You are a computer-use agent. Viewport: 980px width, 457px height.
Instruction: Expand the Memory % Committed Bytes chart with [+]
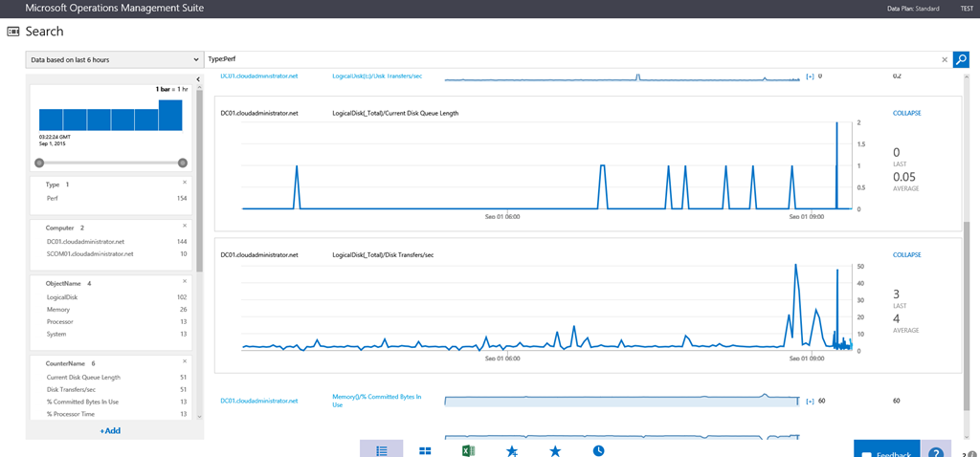pyautogui.click(x=810, y=402)
